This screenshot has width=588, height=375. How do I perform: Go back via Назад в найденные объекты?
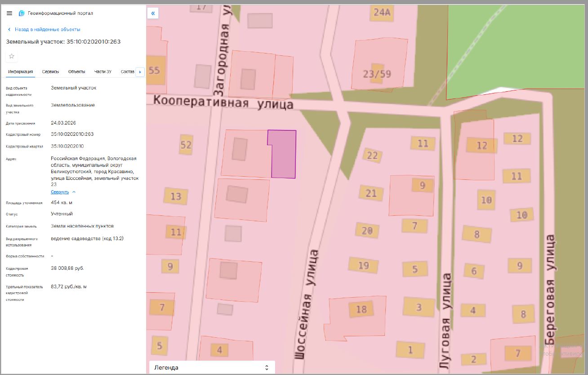48,29
